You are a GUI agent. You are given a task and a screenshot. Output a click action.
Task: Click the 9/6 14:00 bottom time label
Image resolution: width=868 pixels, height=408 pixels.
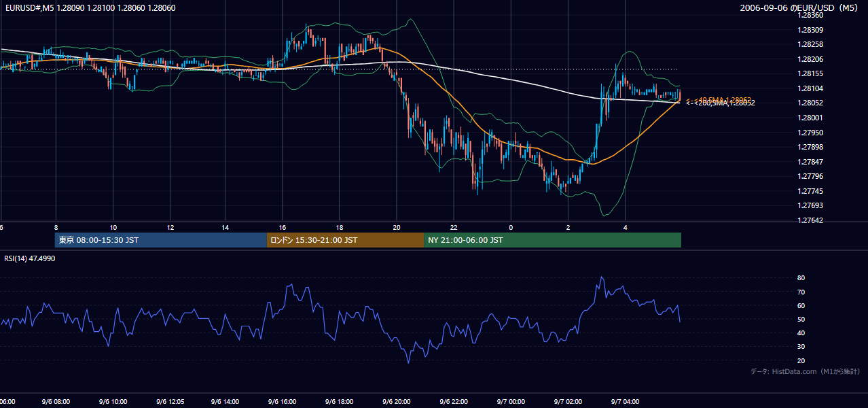(226, 402)
